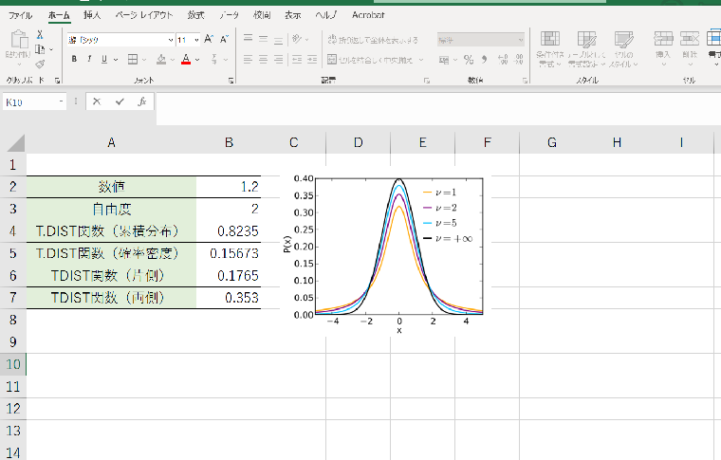Open the Conditional Formatting menu
The width and height of the screenshot is (721, 460).
(x=549, y=47)
